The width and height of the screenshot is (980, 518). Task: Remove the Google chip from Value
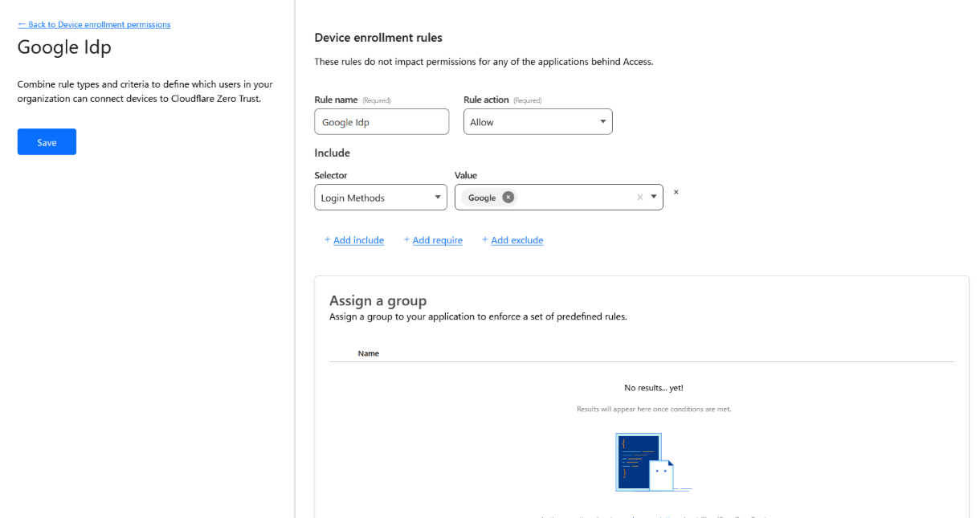(x=508, y=198)
